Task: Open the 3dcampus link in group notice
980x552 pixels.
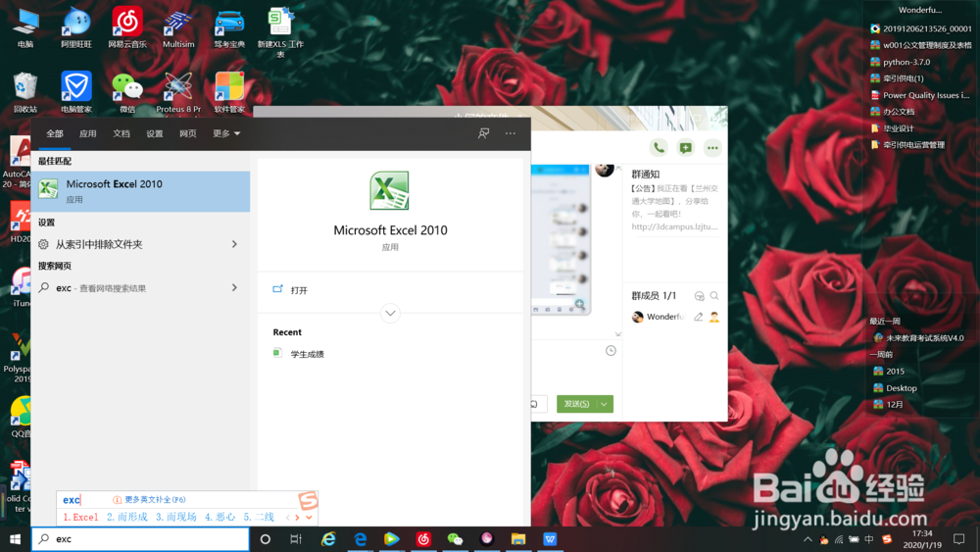Action: [674, 226]
